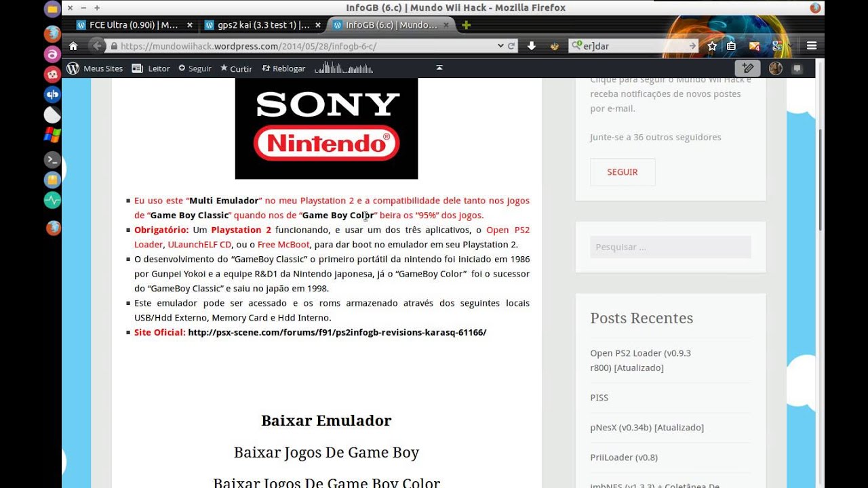Click Seguir in the admin bar
The height and width of the screenshot is (488, 868).
[195, 68]
